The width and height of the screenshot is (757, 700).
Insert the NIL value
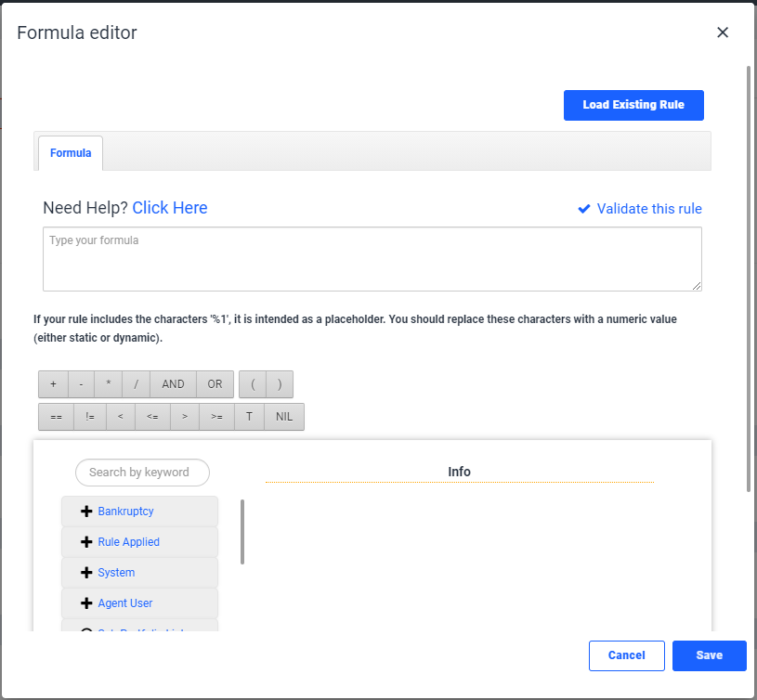click(284, 416)
